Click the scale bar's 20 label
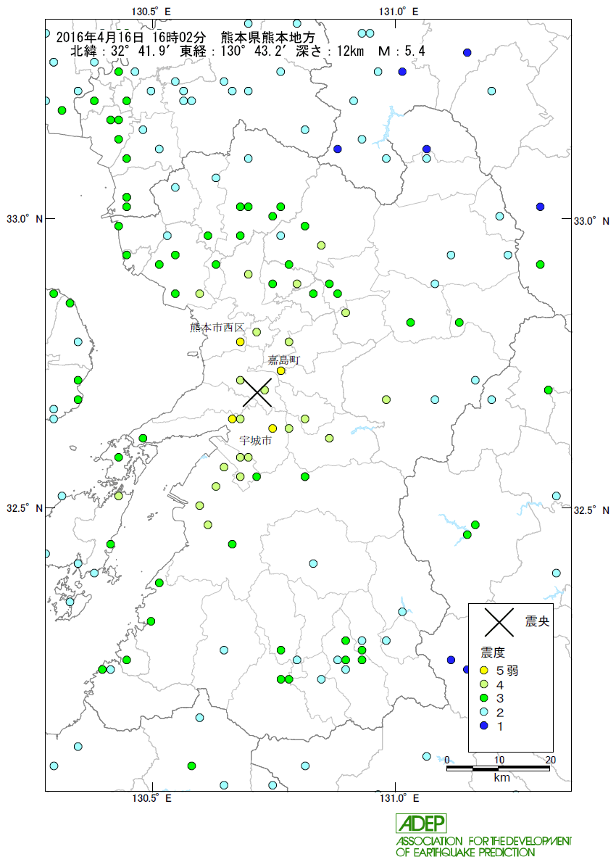 pyautogui.click(x=550, y=760)
